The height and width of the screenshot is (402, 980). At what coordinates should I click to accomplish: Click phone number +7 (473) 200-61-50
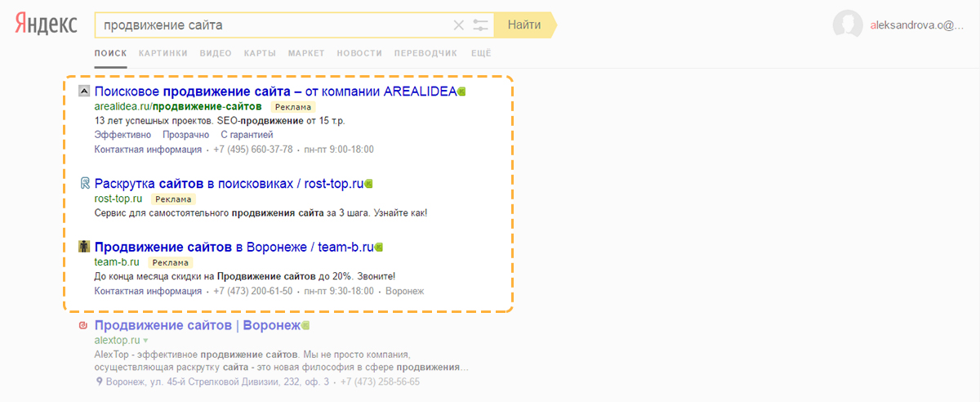(253, 291)
